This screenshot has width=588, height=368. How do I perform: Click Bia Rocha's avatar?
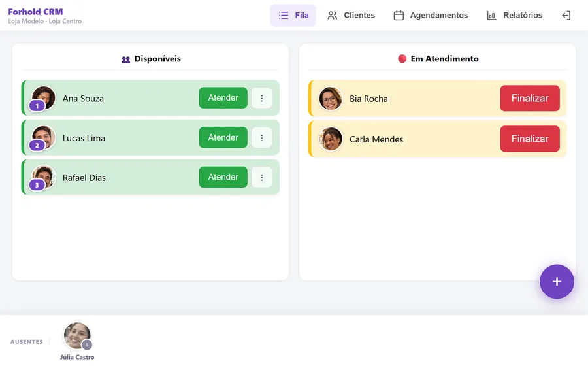click(x=331, y=98)
